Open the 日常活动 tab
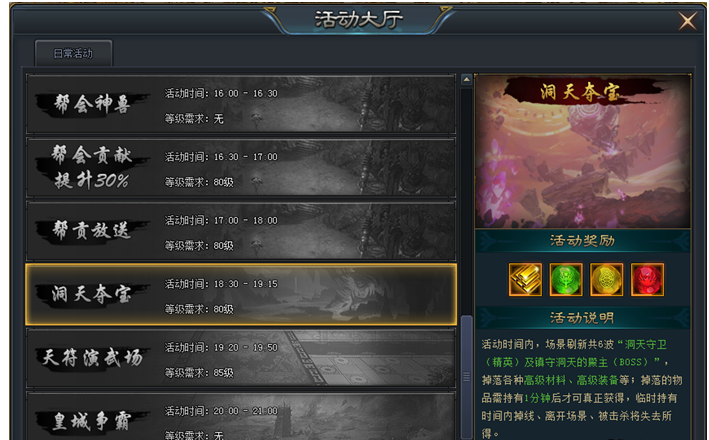Viewport: 709px width, 440px height. click(x=73, y=54)
